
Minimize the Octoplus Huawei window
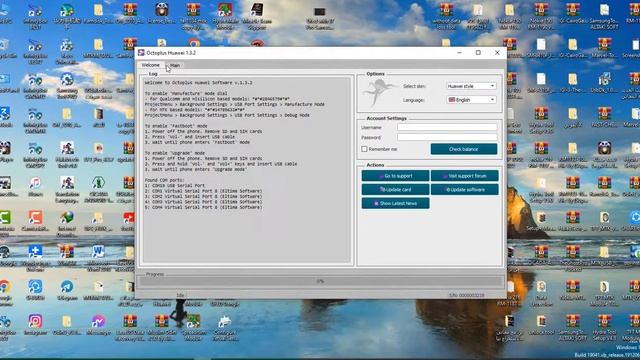[x=460, y=53]
